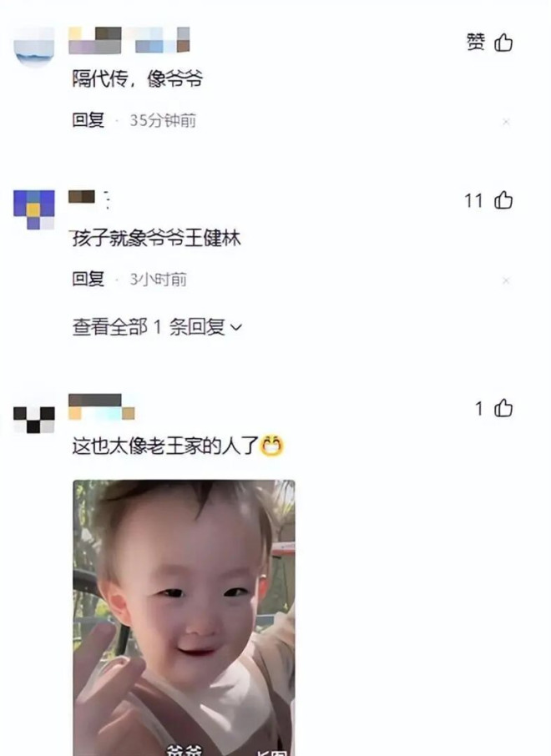Screen dimensions: 551x756
Task: Click the chevron beside 条回复
Action: coord(236,328)
